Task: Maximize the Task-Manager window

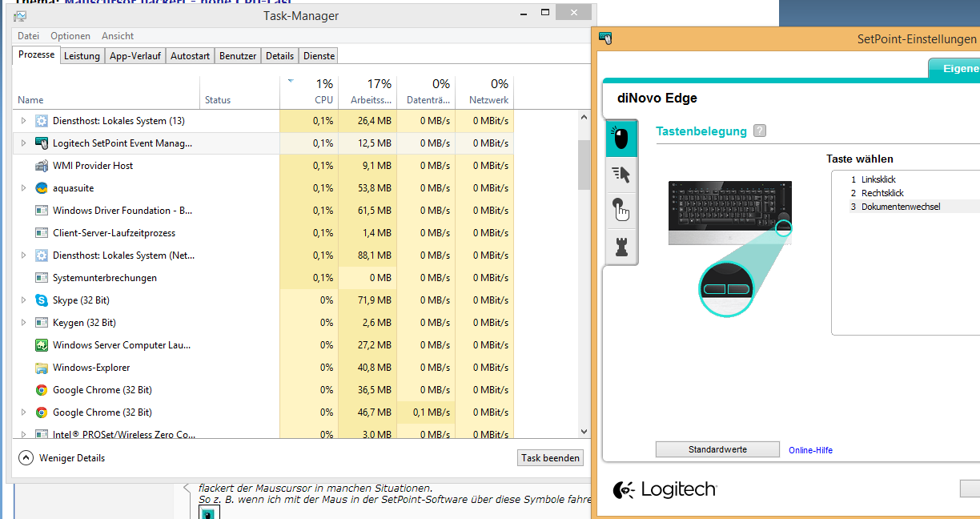Action: [545, 12]
